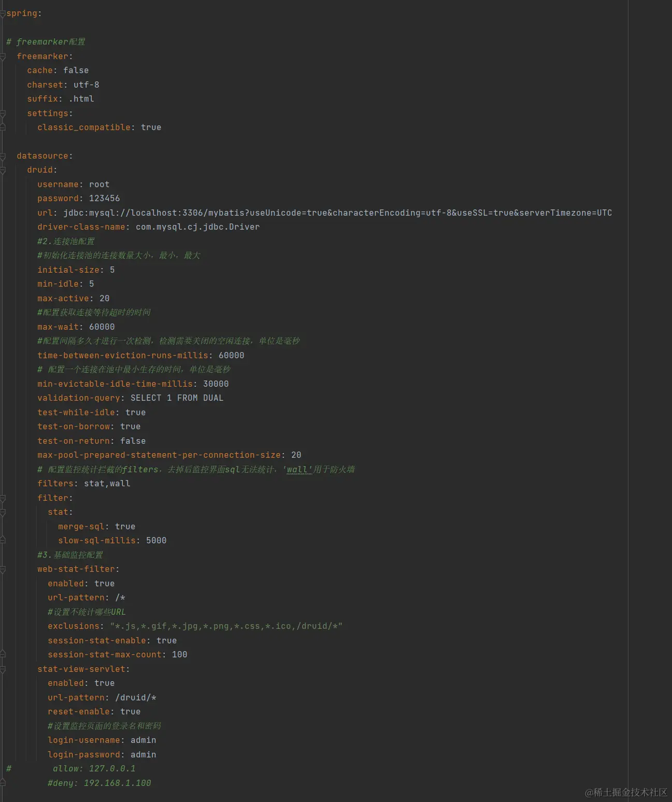Viewport: 672px width, 802px height.
Task: Click 'time-between-eviction-runs-millis' key
Action: pos(123,356)
